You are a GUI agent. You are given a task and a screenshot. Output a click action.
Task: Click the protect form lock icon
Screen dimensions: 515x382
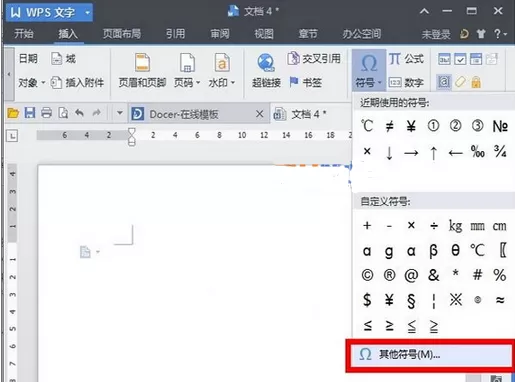point(476,82)
